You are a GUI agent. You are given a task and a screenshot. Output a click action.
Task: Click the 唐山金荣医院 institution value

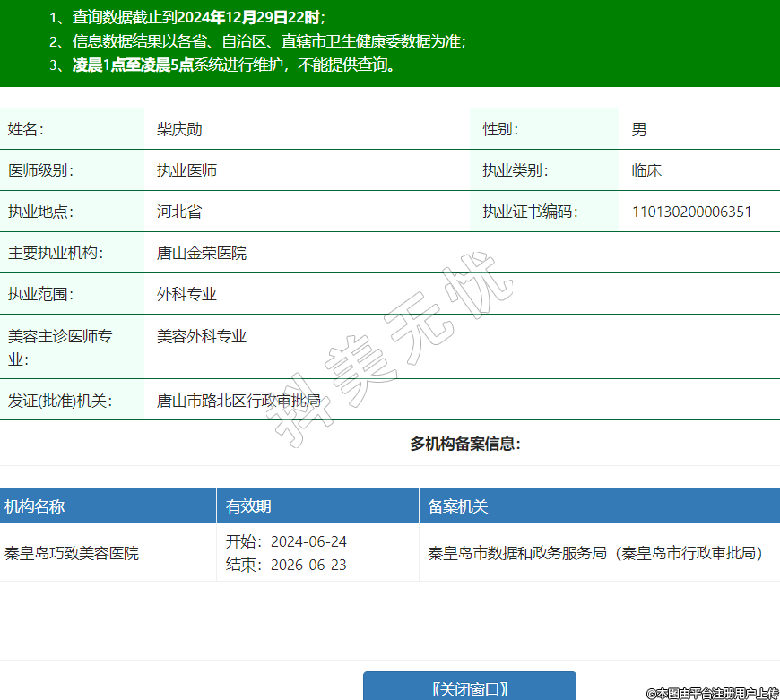pos(202,253)
